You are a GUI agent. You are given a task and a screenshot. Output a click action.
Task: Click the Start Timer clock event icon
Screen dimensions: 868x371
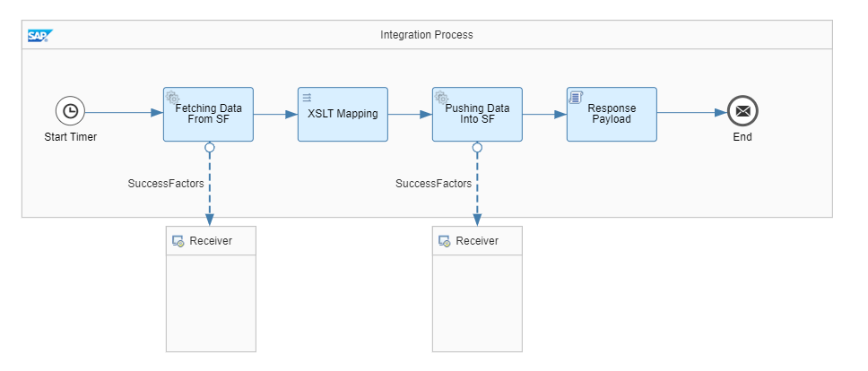(x=70, y=111)
